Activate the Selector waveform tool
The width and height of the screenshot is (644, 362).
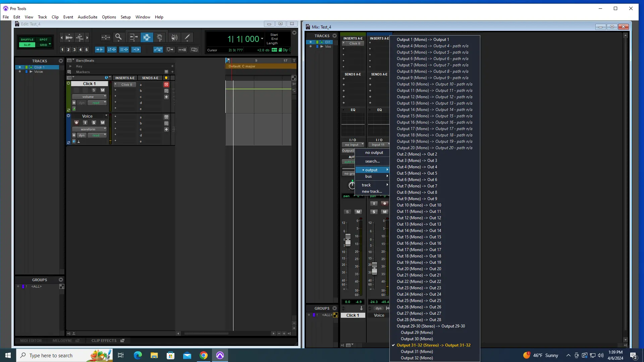(x=147, y=37)
